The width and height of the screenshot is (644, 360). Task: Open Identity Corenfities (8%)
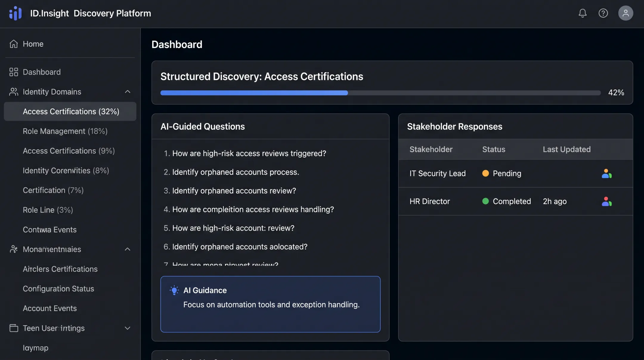coord(66,170)
